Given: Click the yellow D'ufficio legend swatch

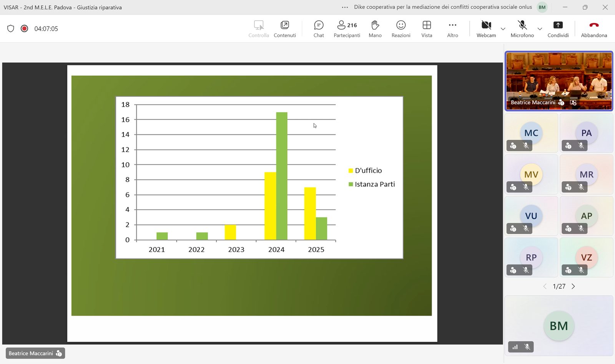Looking at the screenshot, I should (x=351, y=170).
